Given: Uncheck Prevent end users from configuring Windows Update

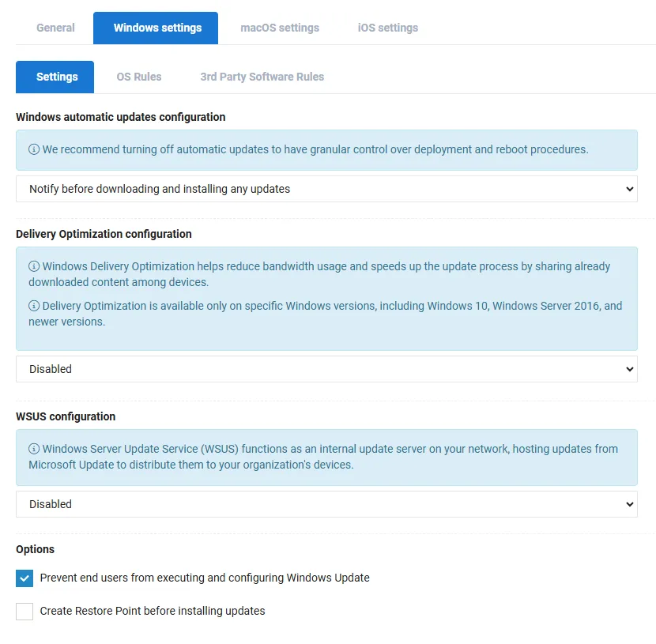Looking at the screenshot, I should (x=25, y=578).
